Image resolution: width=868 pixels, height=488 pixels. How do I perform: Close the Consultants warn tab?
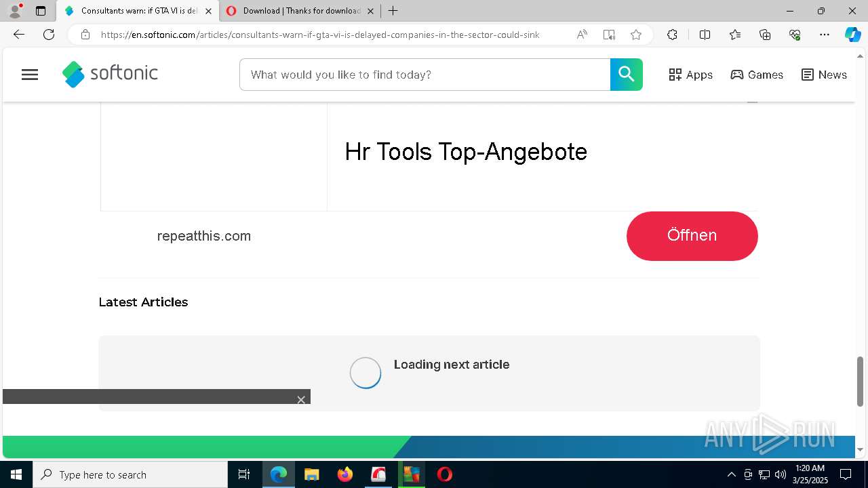click(208, 11)
